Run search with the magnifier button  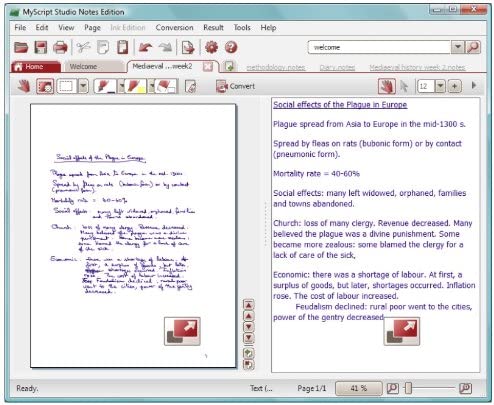473,47
